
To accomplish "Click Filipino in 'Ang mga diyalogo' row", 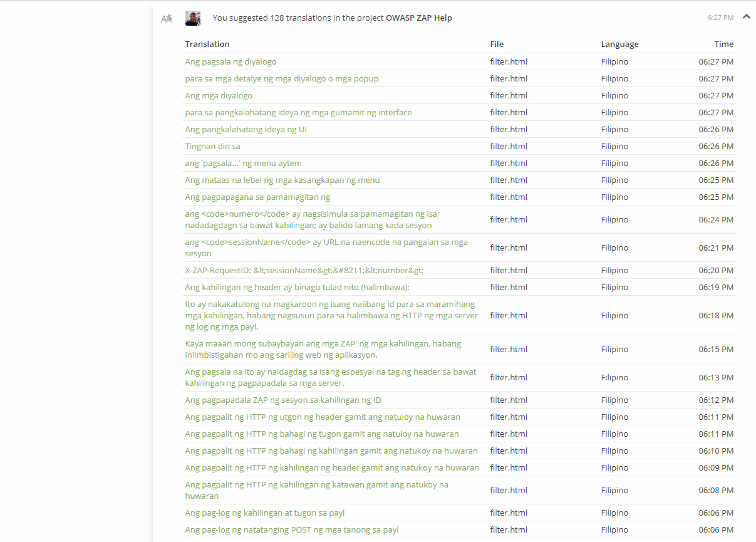I will point(614,95).
